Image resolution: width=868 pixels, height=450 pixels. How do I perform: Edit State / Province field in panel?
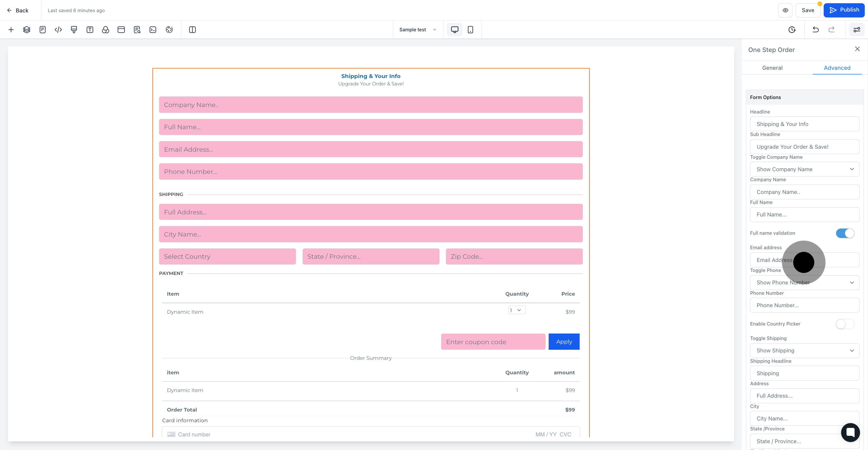804,441
